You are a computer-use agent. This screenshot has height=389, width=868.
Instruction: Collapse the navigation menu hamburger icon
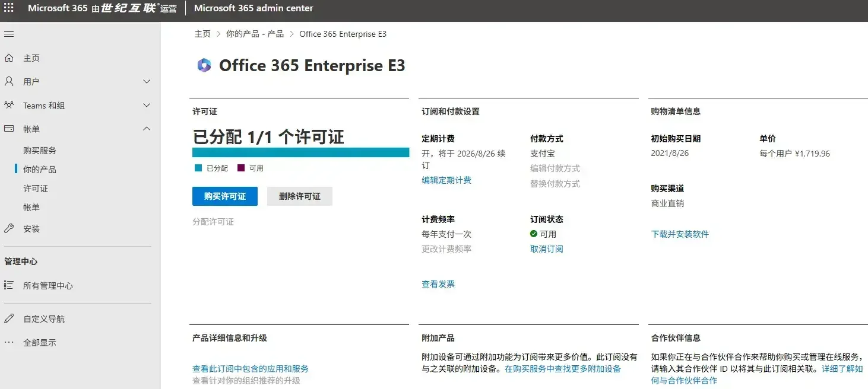coord(9,34)
